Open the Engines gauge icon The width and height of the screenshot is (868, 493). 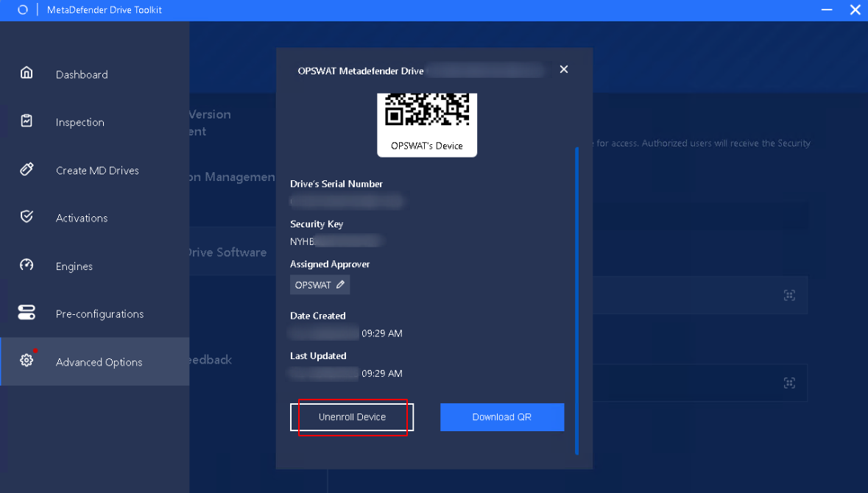click(x=27, y=264)
